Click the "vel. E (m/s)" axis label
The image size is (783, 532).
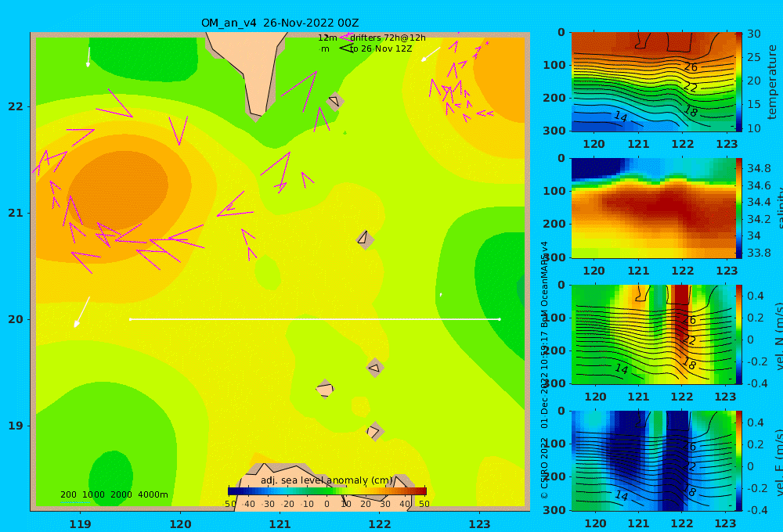[x=778, y=462]
